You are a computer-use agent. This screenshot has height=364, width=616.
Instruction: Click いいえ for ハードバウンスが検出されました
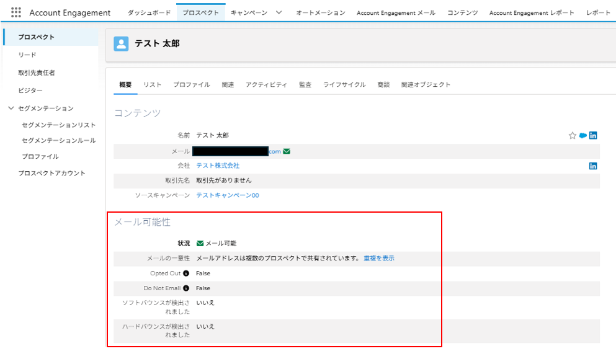pyautogui.click(x=205, y=326)
